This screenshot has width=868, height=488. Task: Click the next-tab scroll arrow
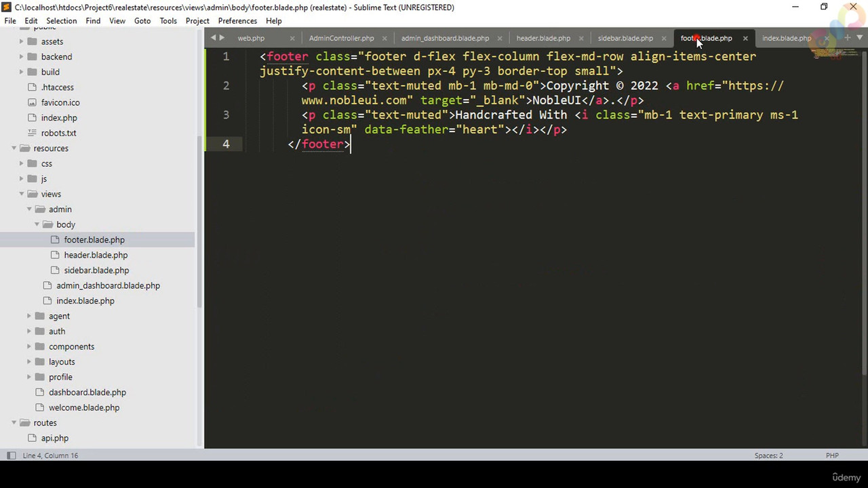click(222, 38)
